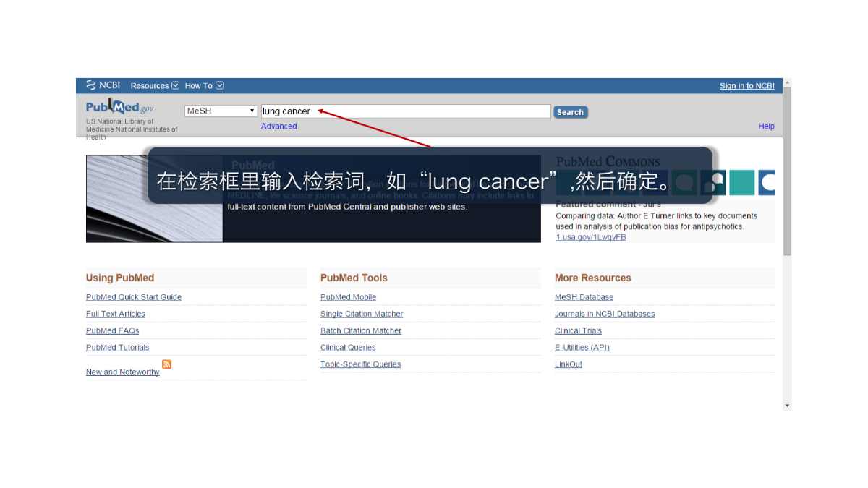Click the book pages banner image
Image resolution: width=868 pixels, height=488 pixels.
coord(154,199)
